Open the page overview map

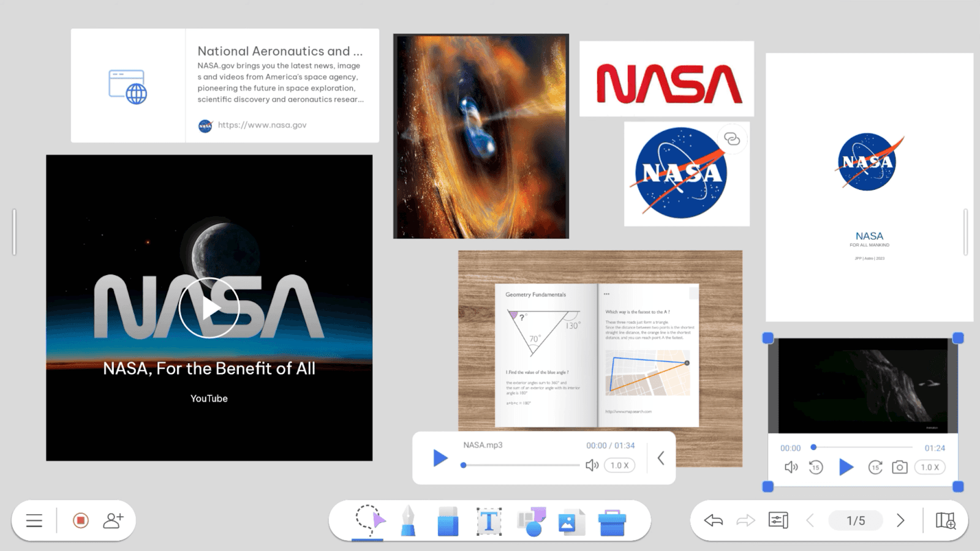pyautogui.click(x=946, y=520)
